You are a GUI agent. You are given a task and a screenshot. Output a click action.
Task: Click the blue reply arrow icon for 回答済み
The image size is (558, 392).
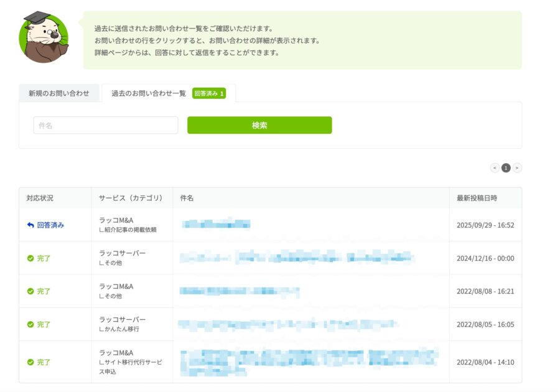click(x=30, y=225)
